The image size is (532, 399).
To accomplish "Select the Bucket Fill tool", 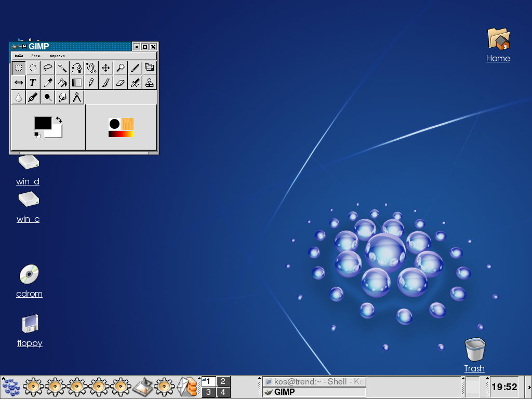I will click(x=62, y=83).
